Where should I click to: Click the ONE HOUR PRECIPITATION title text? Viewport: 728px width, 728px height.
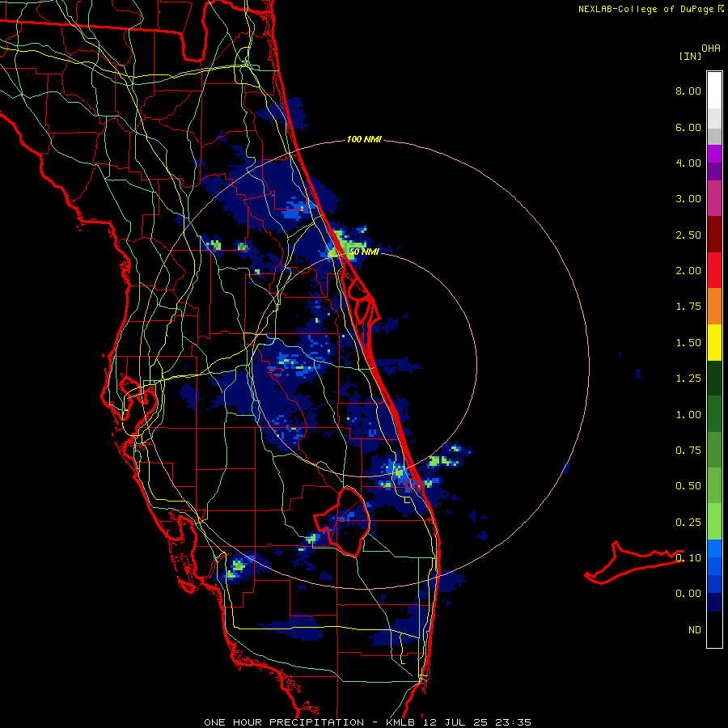284,722
